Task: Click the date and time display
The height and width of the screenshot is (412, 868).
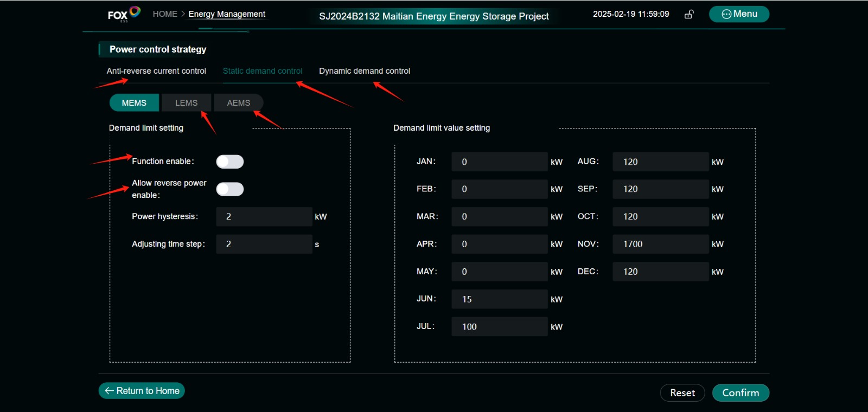Action: 631,14
